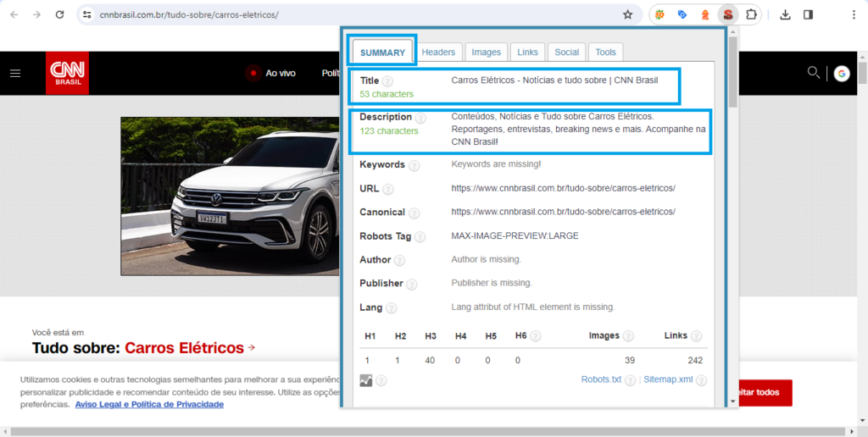
Task: Go back to the previous page
Action: pyautogui.click(x=14, y=15)
